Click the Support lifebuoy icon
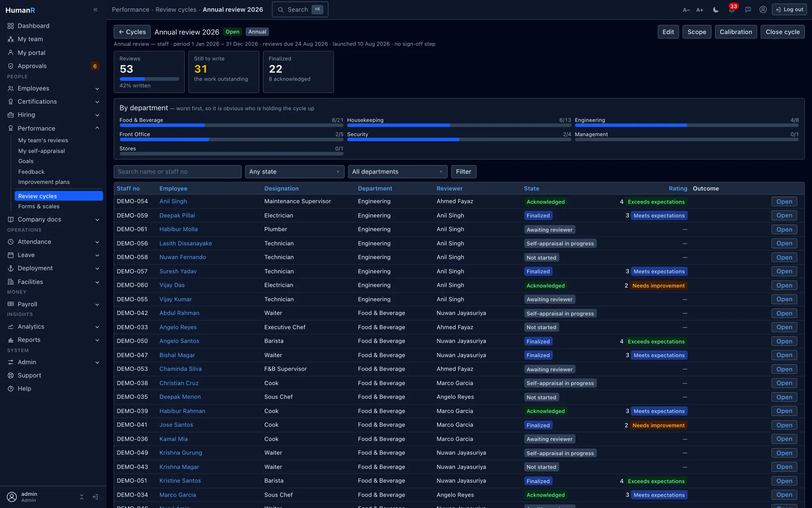Screen dimensions: 812x508 point(11,376)
